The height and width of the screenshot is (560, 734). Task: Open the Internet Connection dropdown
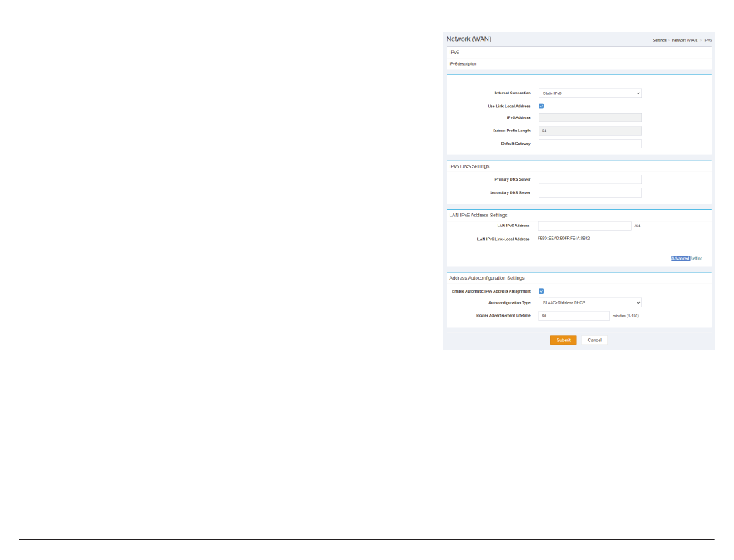click(x=590, y=93)
